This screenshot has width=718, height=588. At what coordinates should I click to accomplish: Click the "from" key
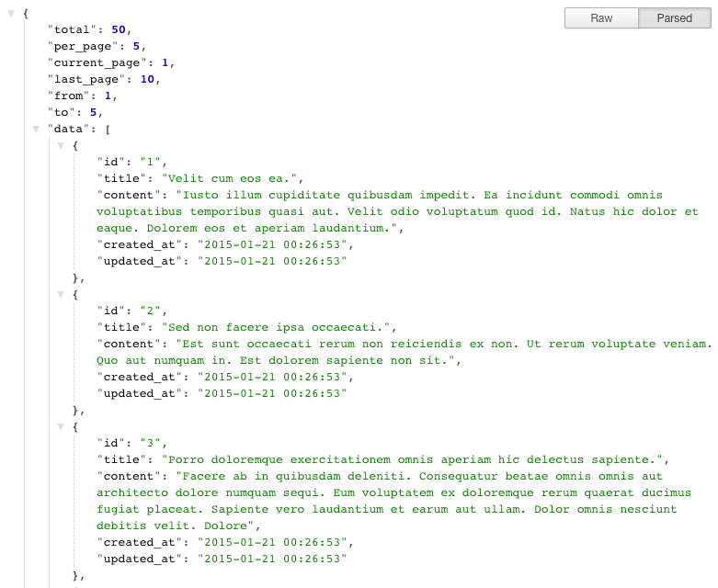click(x=69, y=96)
